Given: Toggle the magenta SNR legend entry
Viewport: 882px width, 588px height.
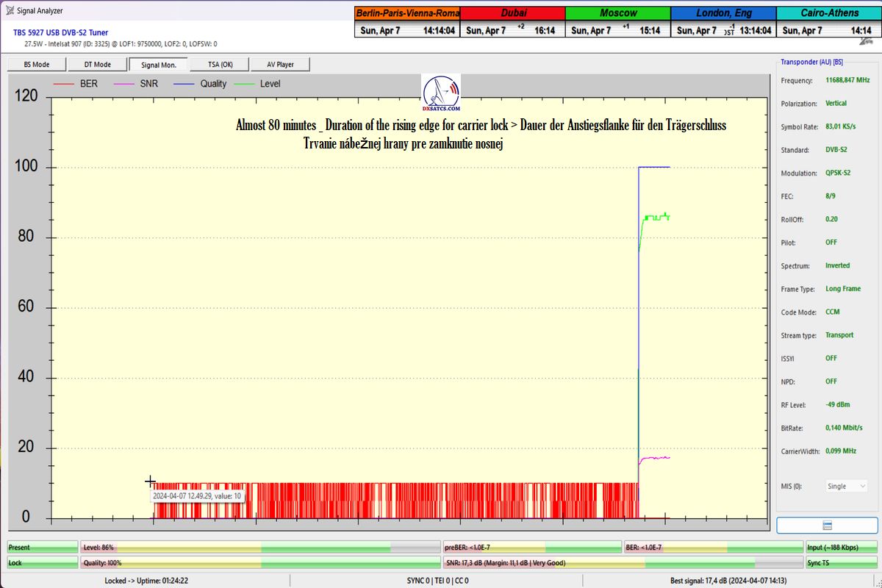Looking at the screenshot, I should coord(141,84).
